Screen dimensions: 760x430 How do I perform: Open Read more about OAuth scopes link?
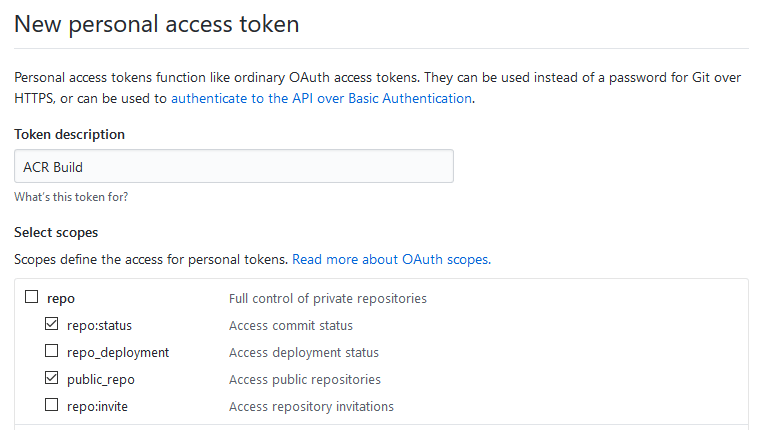click(391, 259)
